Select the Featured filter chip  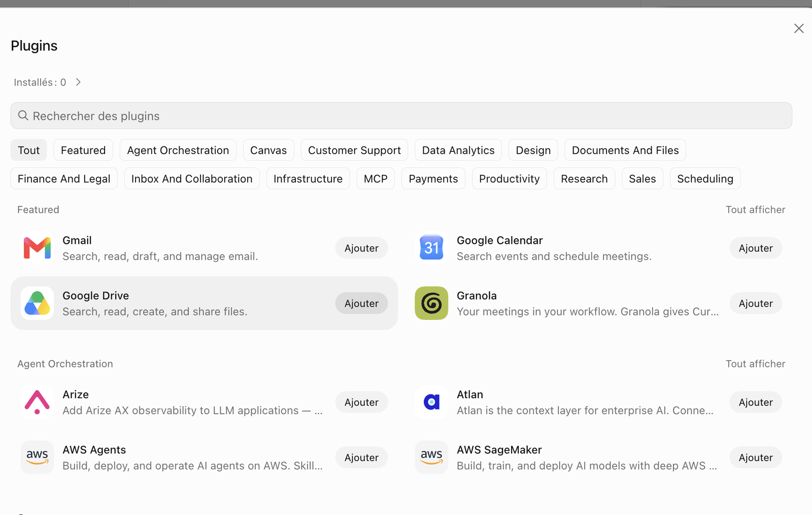click(83, 150)
